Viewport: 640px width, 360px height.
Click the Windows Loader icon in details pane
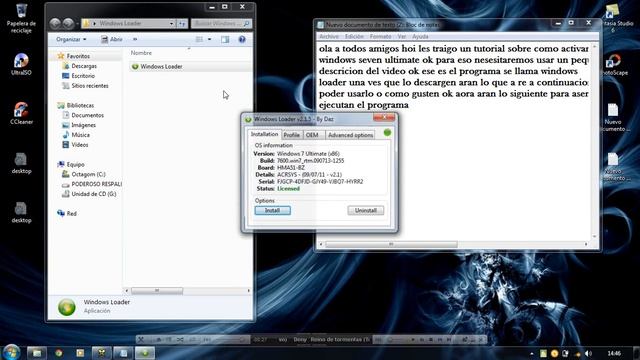click(67, 307)
